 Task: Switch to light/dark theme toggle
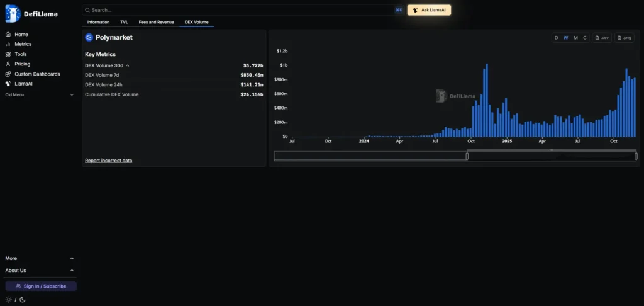pos(16,299)
